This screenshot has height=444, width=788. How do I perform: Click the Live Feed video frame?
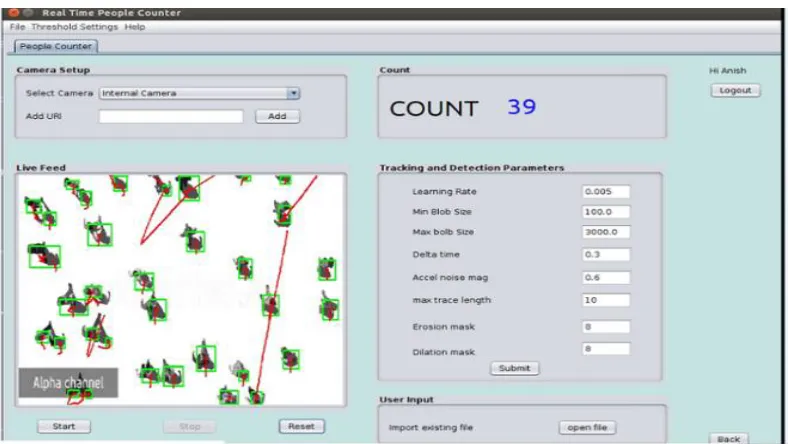click(x=181, y=290)
